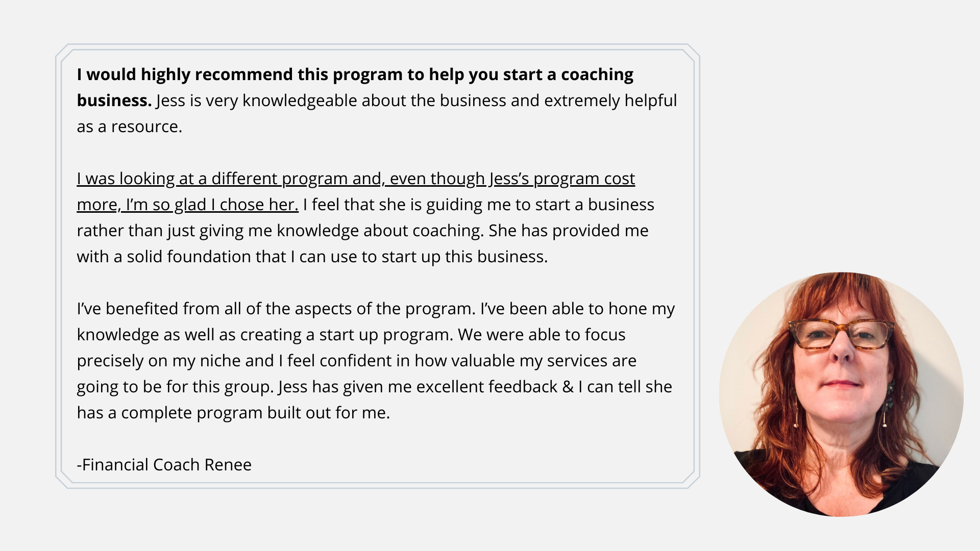This screenshot has width=980, height=551.
Task: Click the underlined text 'I'm so glad I chose her.'
Action: 212,205
